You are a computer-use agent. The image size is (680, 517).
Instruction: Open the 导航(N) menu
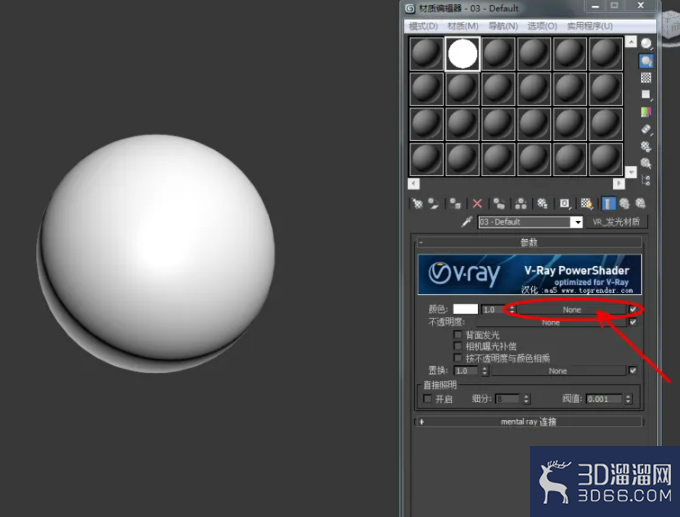(x=503, y=26)
